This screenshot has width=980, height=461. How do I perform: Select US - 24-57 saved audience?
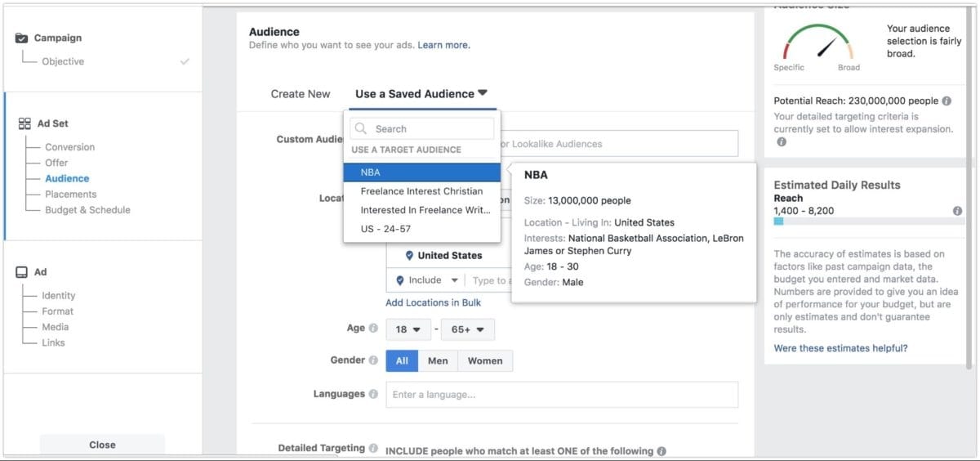tap(421, 229)
